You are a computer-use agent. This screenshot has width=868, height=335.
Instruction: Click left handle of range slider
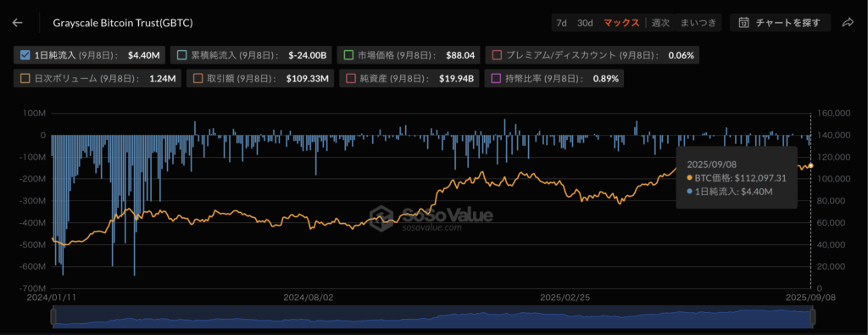pyautogui.click(x=53, y=317)
